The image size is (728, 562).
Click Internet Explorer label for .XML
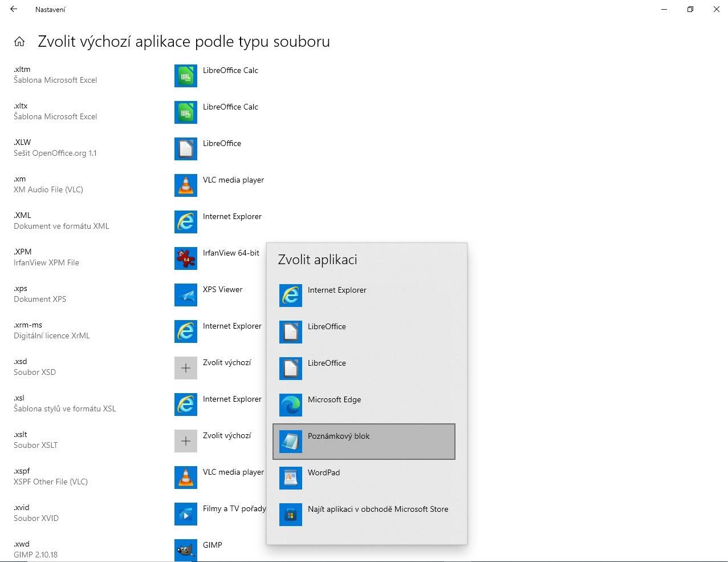point(232,217)
